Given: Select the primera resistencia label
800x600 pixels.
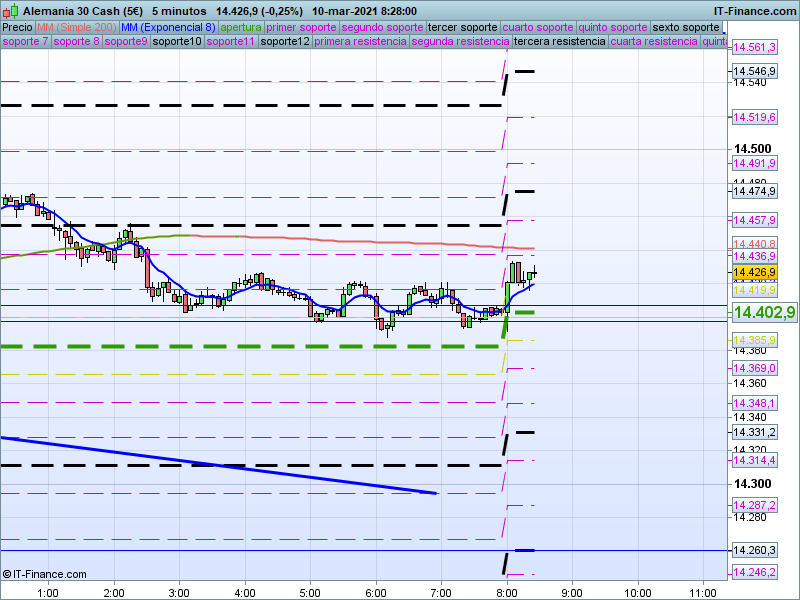Looking at the screenshot, I should tap(360, 42).
